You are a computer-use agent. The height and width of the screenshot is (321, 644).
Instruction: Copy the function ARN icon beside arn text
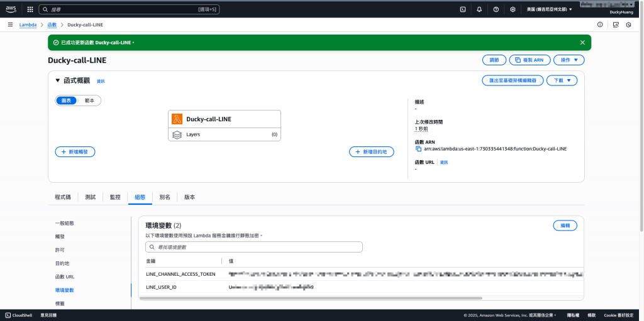[x=418, y=149]
